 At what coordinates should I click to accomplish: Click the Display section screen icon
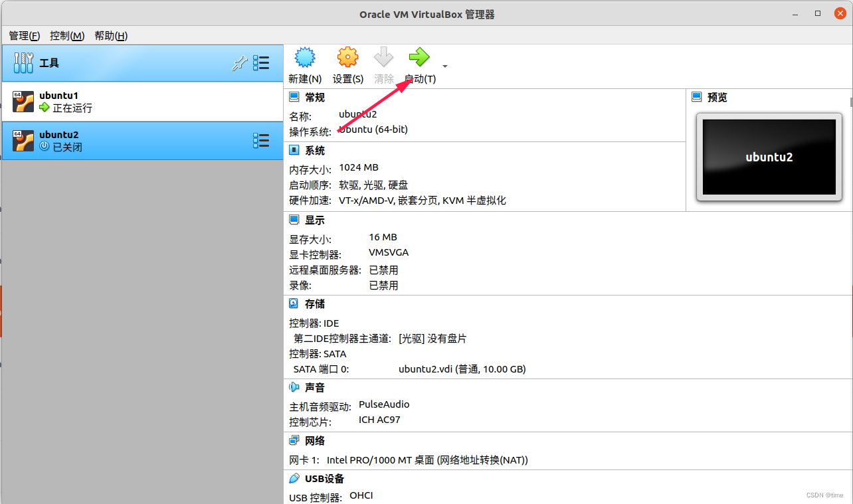coord(294,220)
